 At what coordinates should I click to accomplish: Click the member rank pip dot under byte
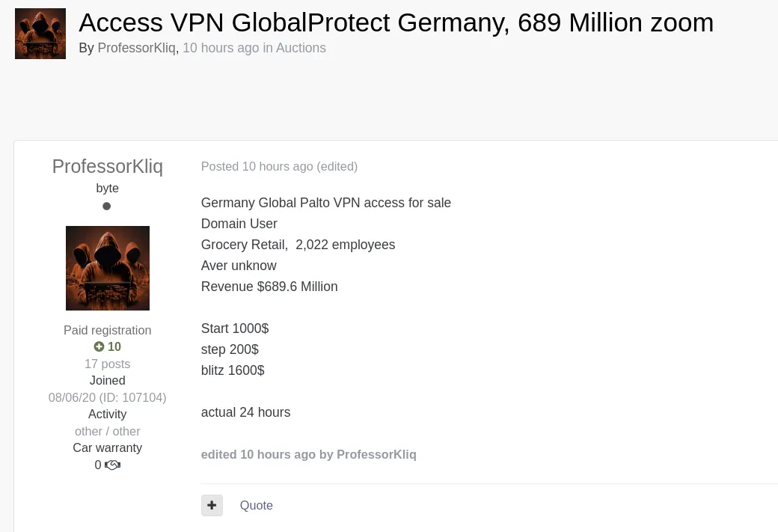click(x=107, y=206)
